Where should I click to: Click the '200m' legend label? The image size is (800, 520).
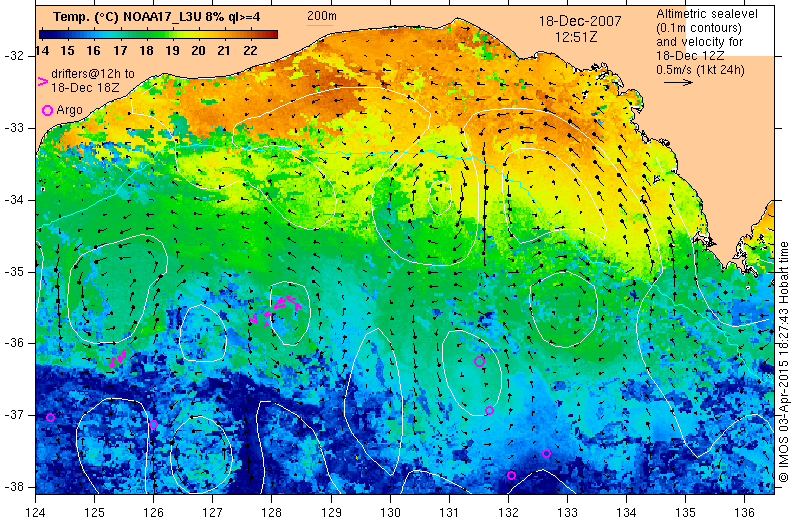coord(322,16)
